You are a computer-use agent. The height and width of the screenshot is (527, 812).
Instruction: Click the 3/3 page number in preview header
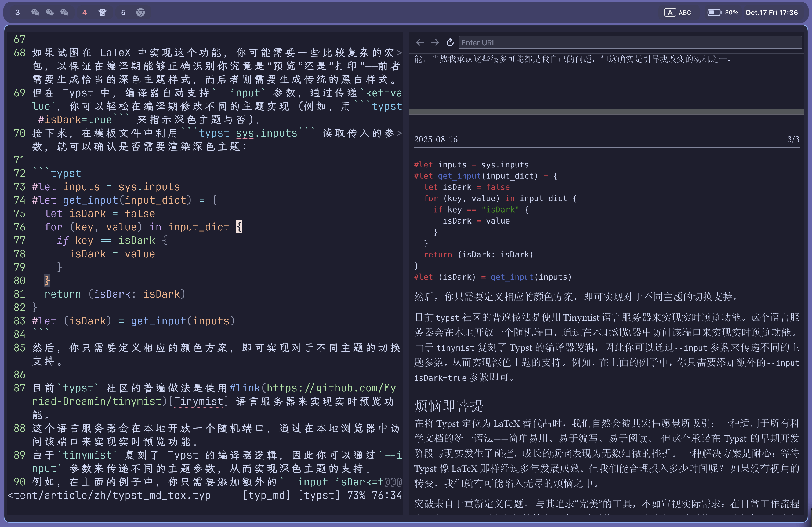click(x=793, y=140)
